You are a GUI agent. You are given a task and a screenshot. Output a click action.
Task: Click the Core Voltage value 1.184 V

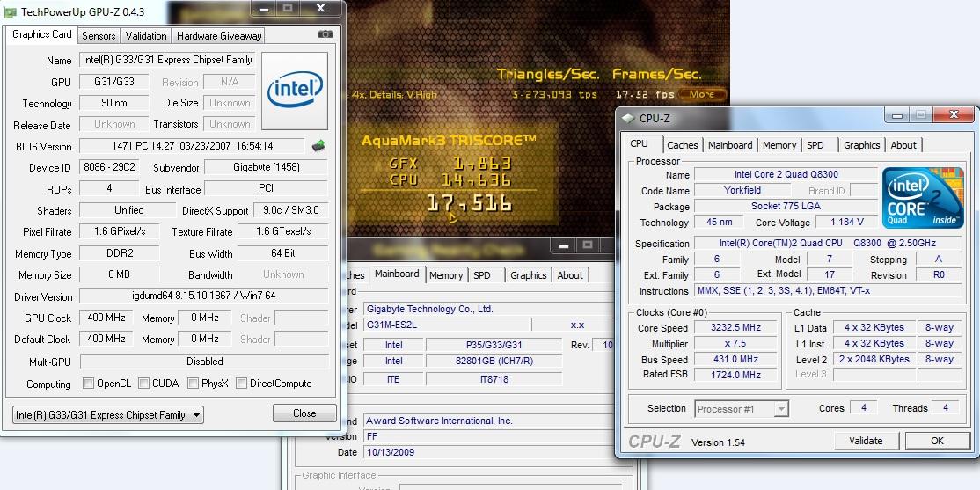point(847,222)
